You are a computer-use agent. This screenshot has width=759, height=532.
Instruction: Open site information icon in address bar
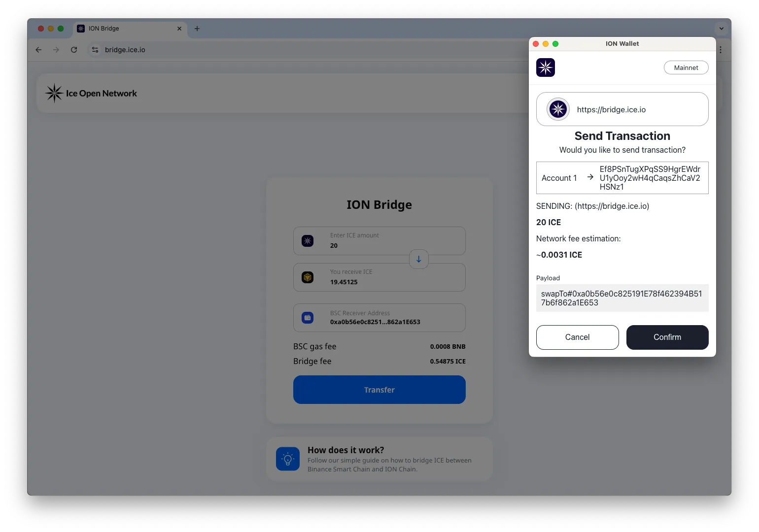click(x=95, y=50)
